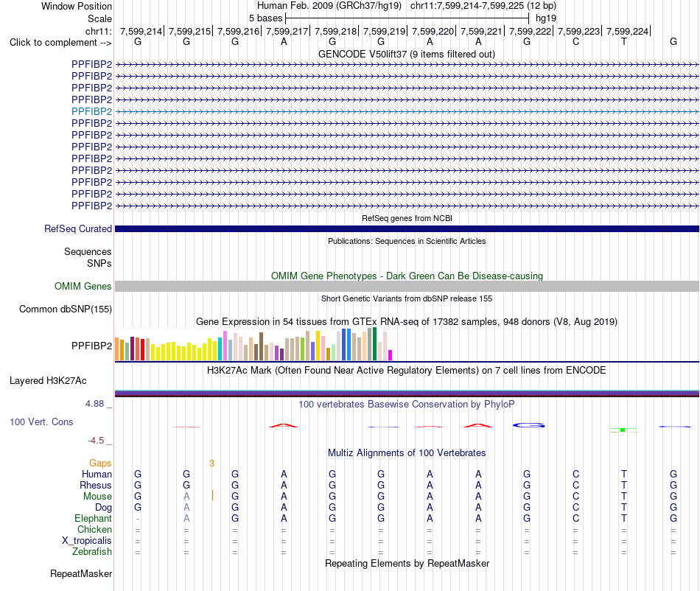The width and height of the screenshot is (700, 591).
Task: Select the "chr11:" base position label
Action: 99,31
